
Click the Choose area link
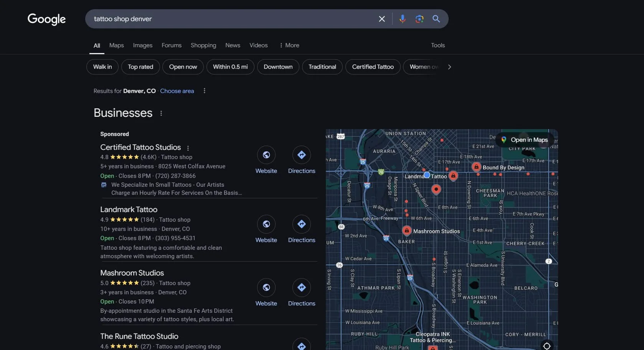point(177,91)
